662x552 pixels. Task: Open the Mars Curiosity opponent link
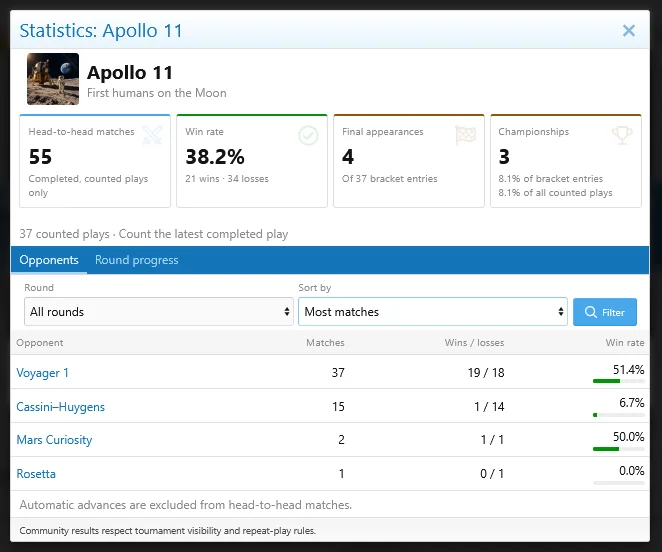click(54, 440)
